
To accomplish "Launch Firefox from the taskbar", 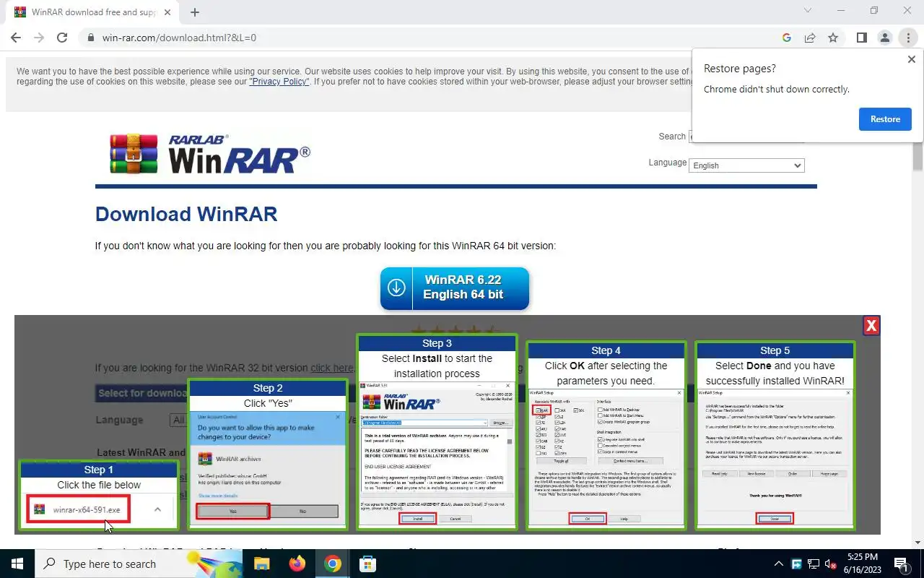I will click(297, 564).
